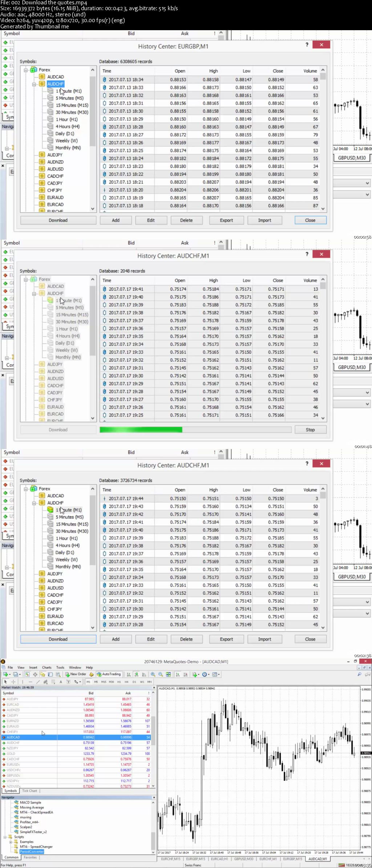Select the Cursor arrow tool
372x868 pixels.
tap(5, 681)
